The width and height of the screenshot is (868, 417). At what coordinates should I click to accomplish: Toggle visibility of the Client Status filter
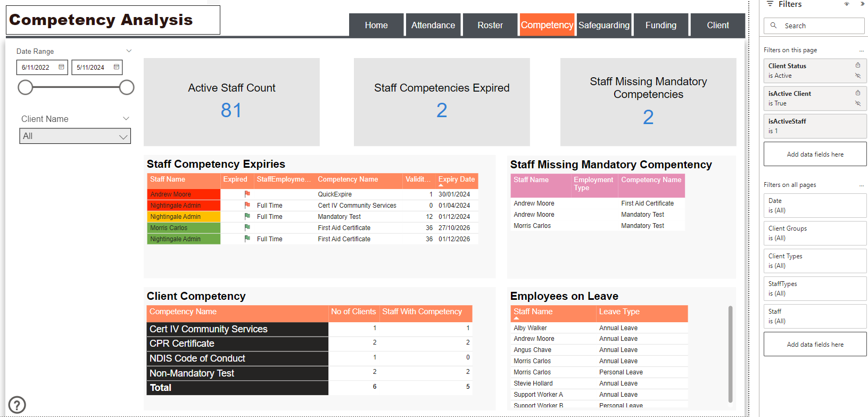858,76
